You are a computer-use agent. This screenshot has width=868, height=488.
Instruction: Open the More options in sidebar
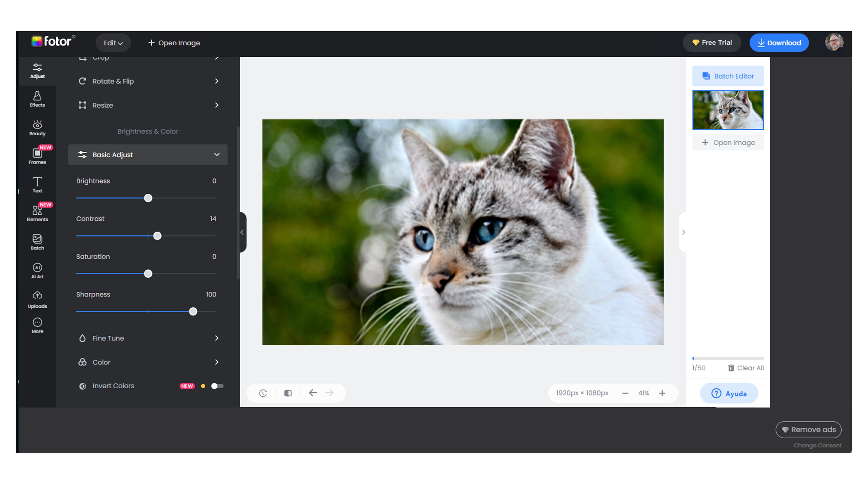point(37,325)
